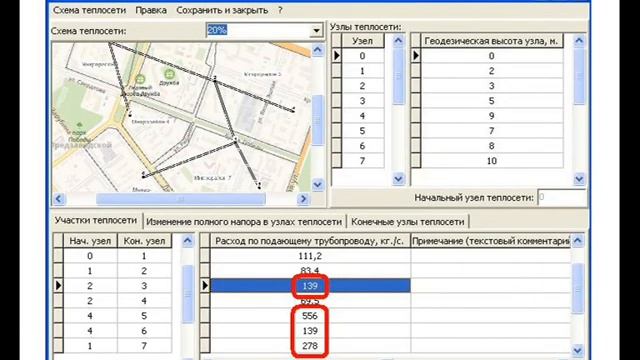Select node 2 in Узел list
Image resolution: width=640 pixels, height=360 pixels.
pyautogui.click(x=362, y=86)
